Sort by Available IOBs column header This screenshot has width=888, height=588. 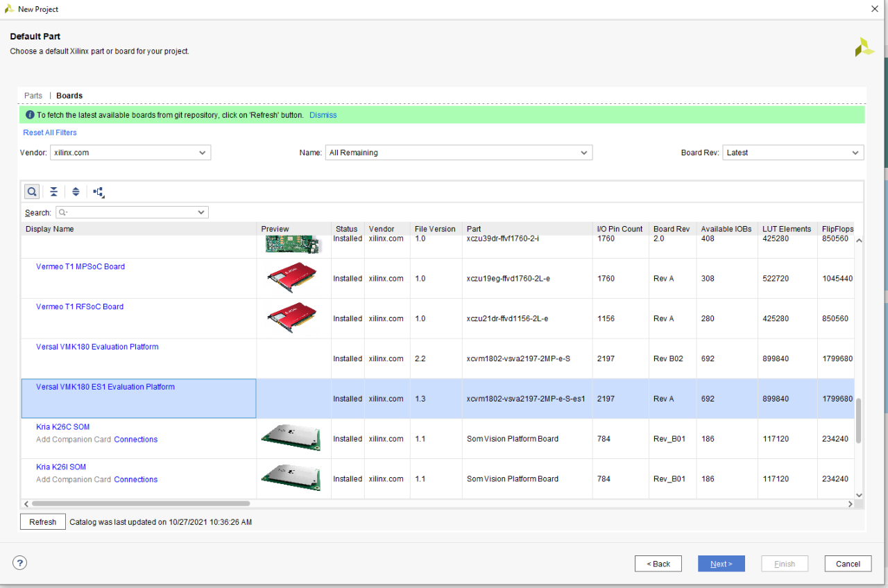[726, 229]
